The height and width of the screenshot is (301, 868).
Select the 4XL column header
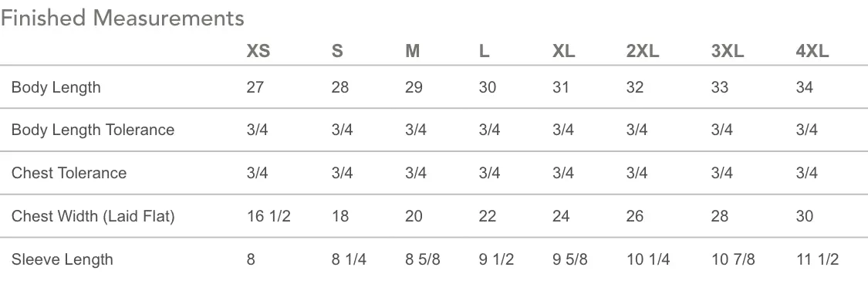point(812,51)
